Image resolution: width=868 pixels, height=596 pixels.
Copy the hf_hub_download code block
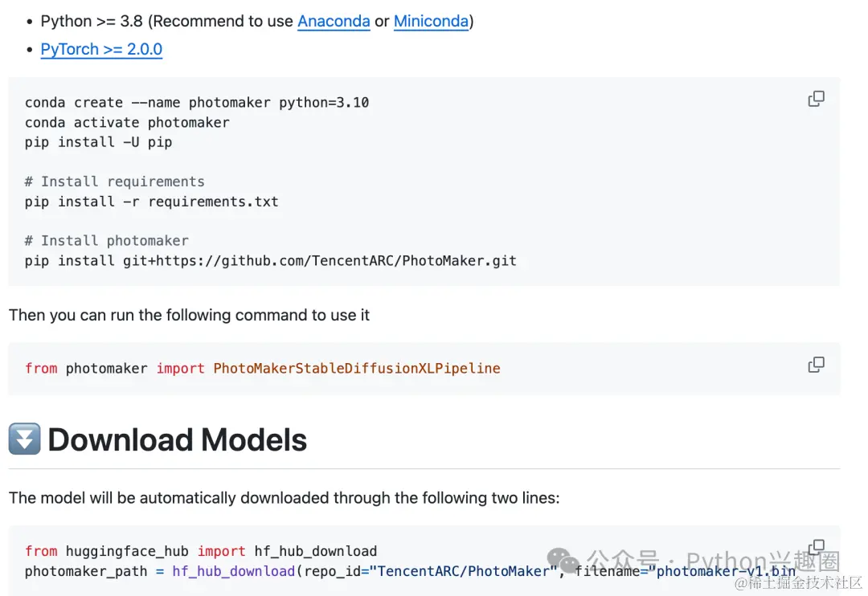tap(816, 548)
